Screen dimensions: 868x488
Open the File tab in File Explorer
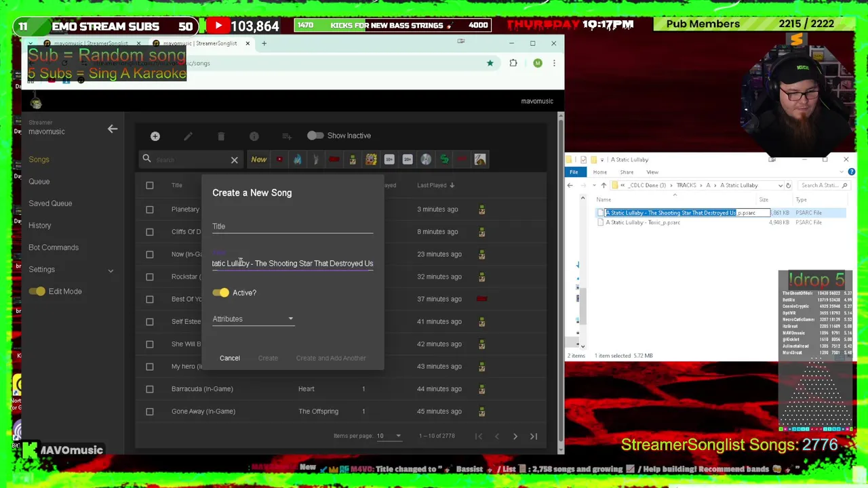[x=574, y=172]
